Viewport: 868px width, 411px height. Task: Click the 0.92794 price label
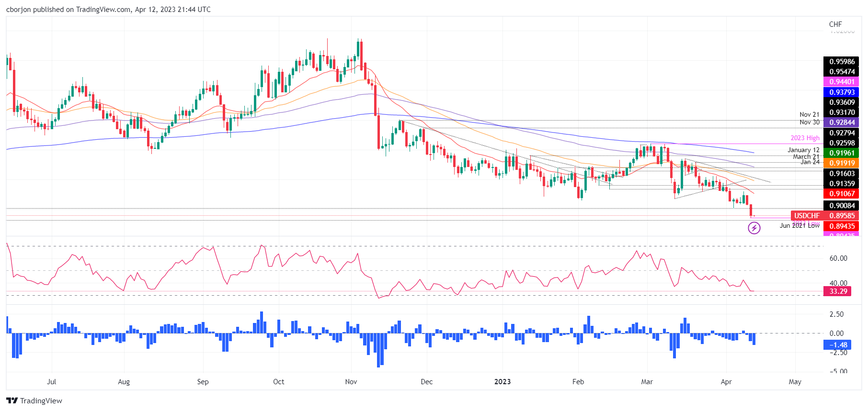(x=842, y=133)
